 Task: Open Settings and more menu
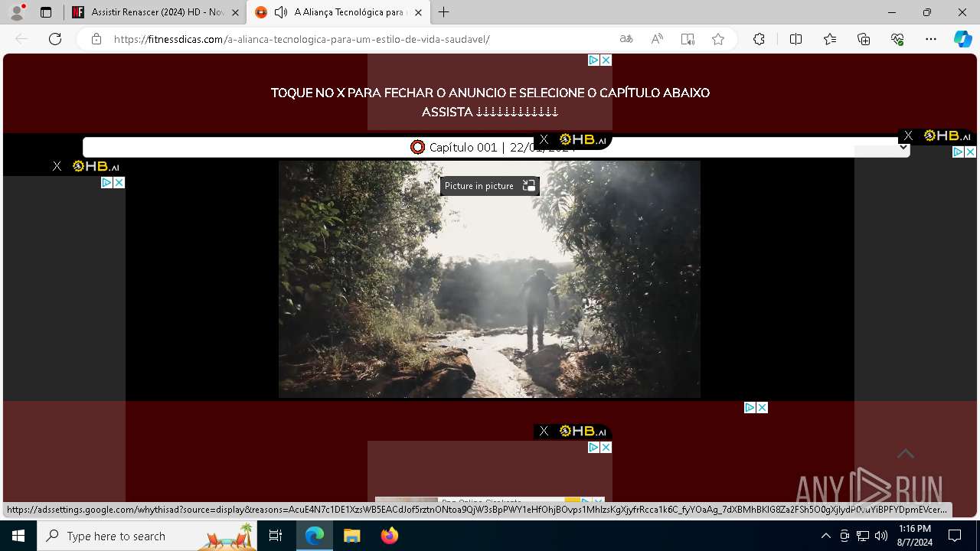931,39
